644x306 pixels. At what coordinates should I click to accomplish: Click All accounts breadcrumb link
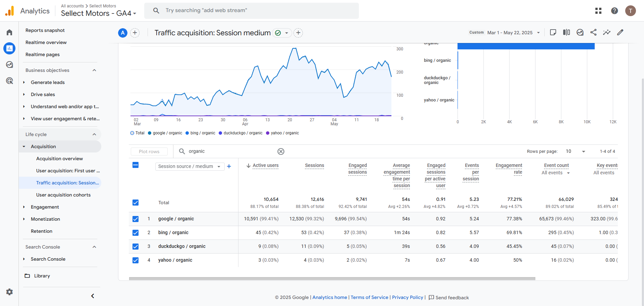72,6
